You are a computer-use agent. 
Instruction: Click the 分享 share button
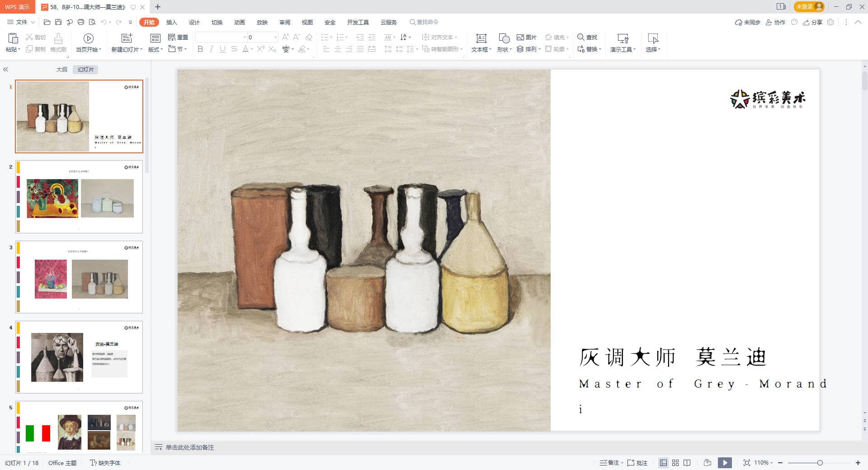[812, 22]
